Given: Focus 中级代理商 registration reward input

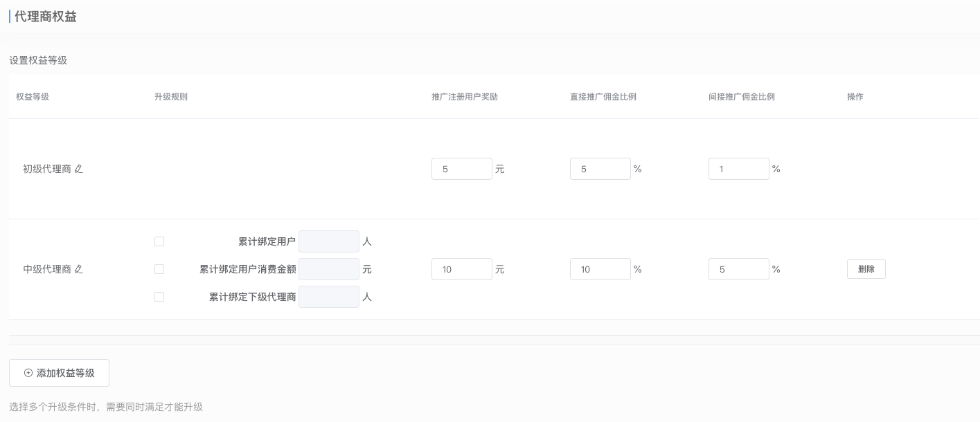Looking at the screenshot, I should point(461,269).
